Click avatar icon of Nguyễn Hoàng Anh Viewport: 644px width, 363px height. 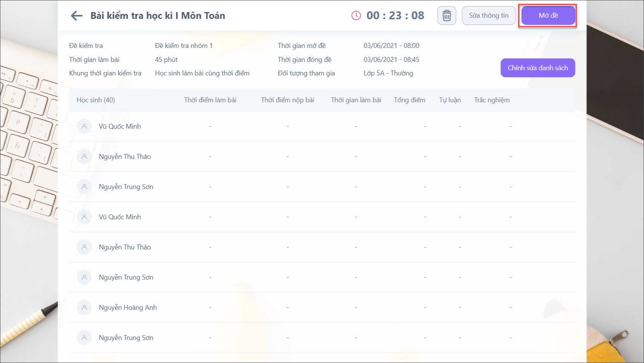click(x=84, y=308)
